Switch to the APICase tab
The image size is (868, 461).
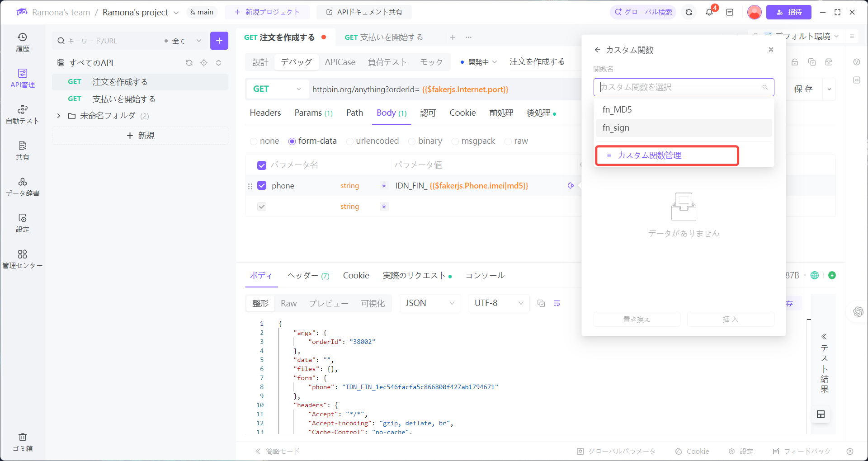[x=340, y=62]
